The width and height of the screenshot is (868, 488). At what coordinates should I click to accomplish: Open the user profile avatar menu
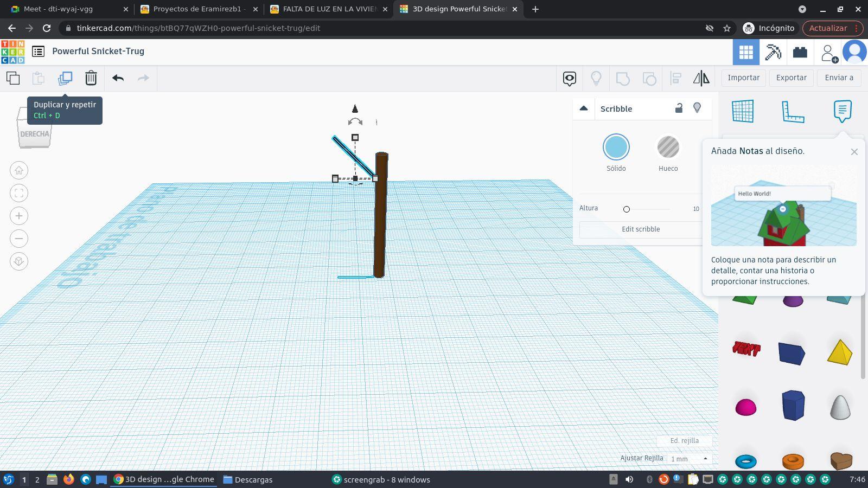tap(854, 52)
